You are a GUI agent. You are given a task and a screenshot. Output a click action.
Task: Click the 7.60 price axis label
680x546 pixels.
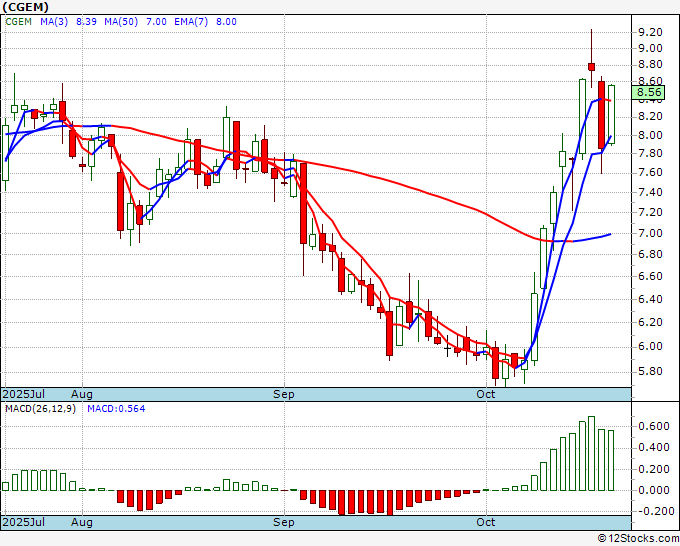(650, 173)
